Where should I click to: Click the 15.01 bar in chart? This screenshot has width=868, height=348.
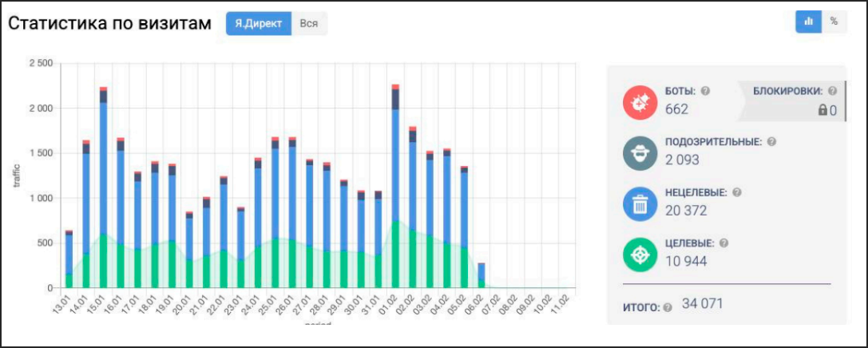tap(104, 192)
